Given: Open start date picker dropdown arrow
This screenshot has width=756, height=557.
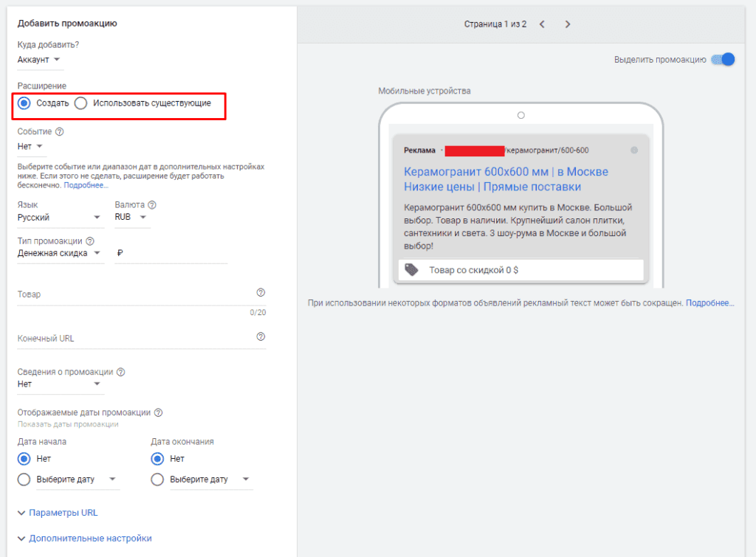Looking at the screenshot, I should [112, 479].
